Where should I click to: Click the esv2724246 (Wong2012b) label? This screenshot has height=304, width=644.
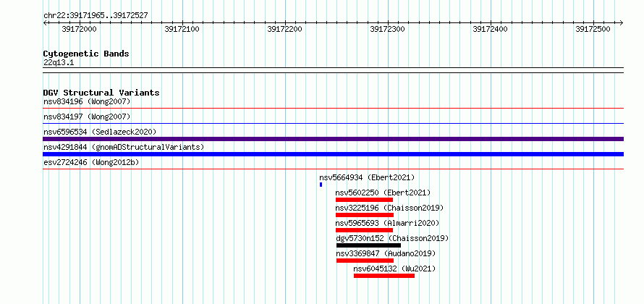(91, 162)
